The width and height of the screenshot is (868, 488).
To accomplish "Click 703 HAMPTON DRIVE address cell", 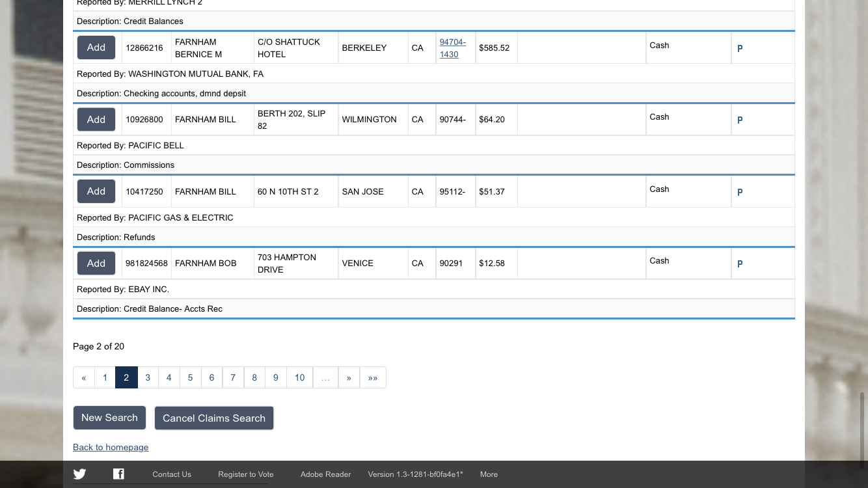I will pos(296,263).
